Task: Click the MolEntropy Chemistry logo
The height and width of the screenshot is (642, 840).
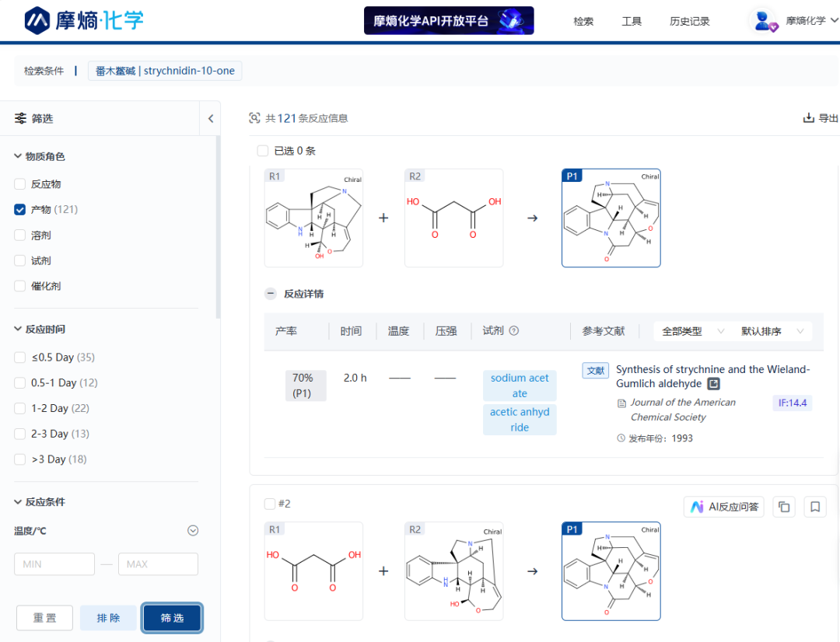Action: (x=84, y=20)
